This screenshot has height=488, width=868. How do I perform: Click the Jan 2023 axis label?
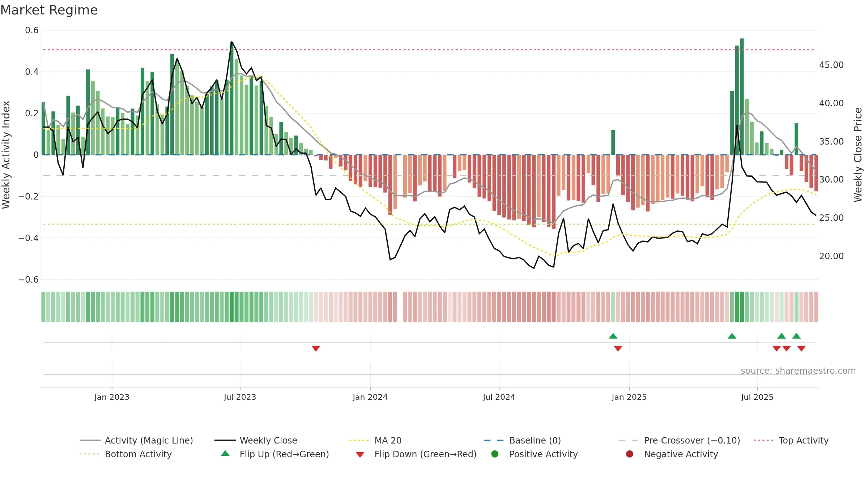point(112,397)
